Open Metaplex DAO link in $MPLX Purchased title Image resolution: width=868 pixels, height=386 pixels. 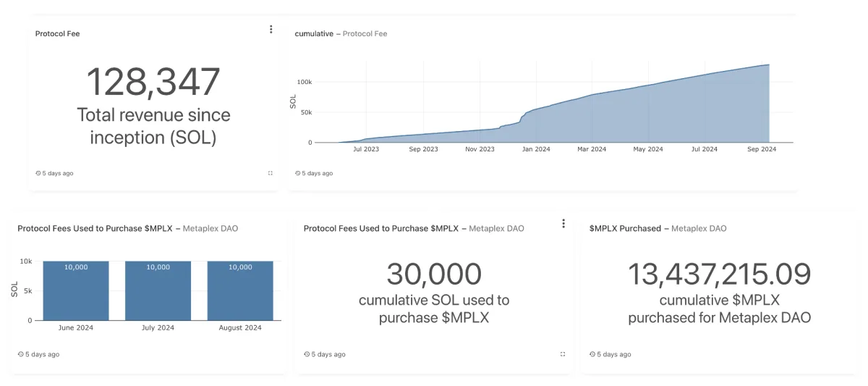(699, 229)
